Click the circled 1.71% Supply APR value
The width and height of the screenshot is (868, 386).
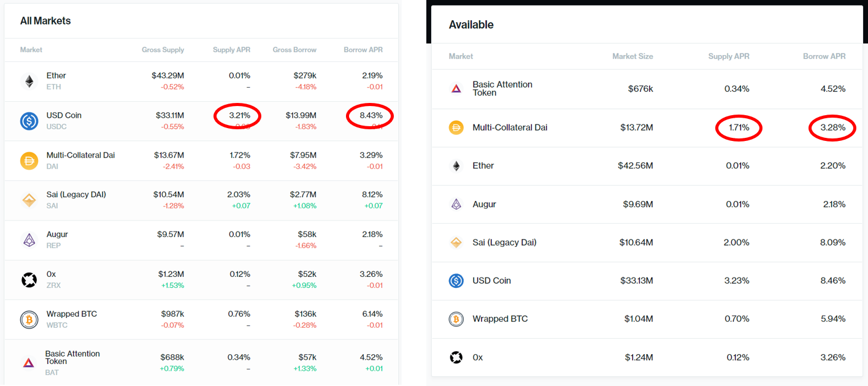pos(739,127)
